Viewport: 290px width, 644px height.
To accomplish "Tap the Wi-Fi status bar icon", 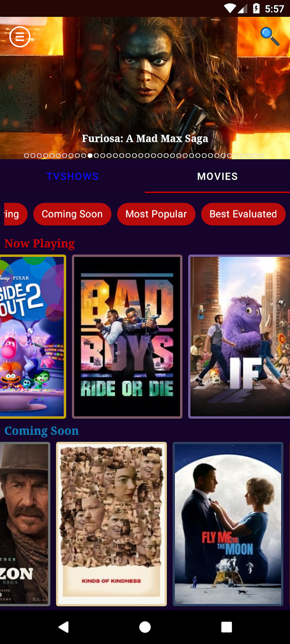I will pyautogui.click(x=230, y=8).
